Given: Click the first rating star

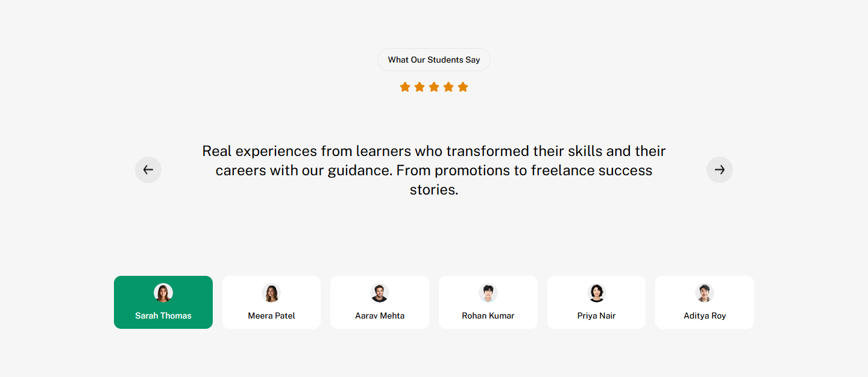Looking at the screenshot, I should click(405, 87).
